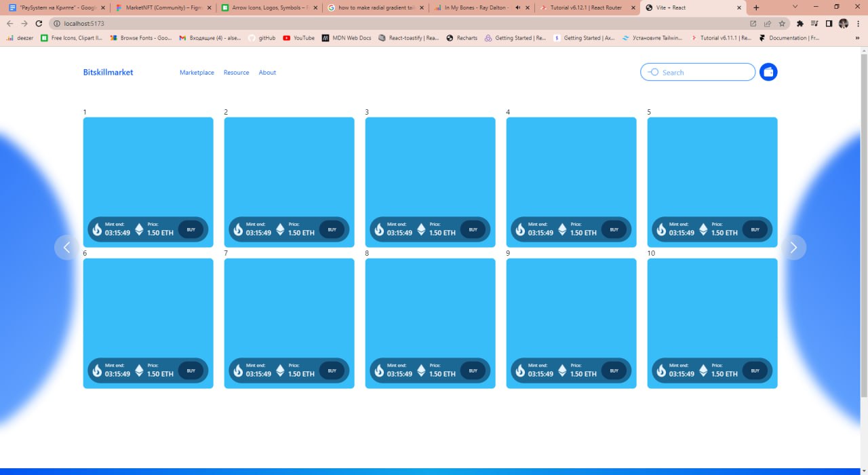The width and height of the screenshot is (868, 475).
Task: Switch to the Arrow Icons, Logos, Symbols tab
Action: pyautogui.click(x=269, y=7)
